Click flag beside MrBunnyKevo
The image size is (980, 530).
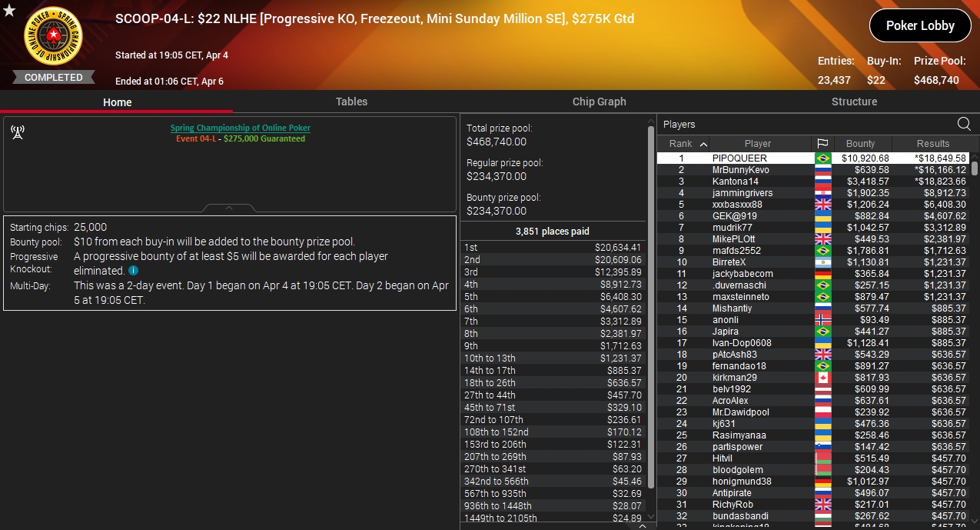(x=823, y=169)
